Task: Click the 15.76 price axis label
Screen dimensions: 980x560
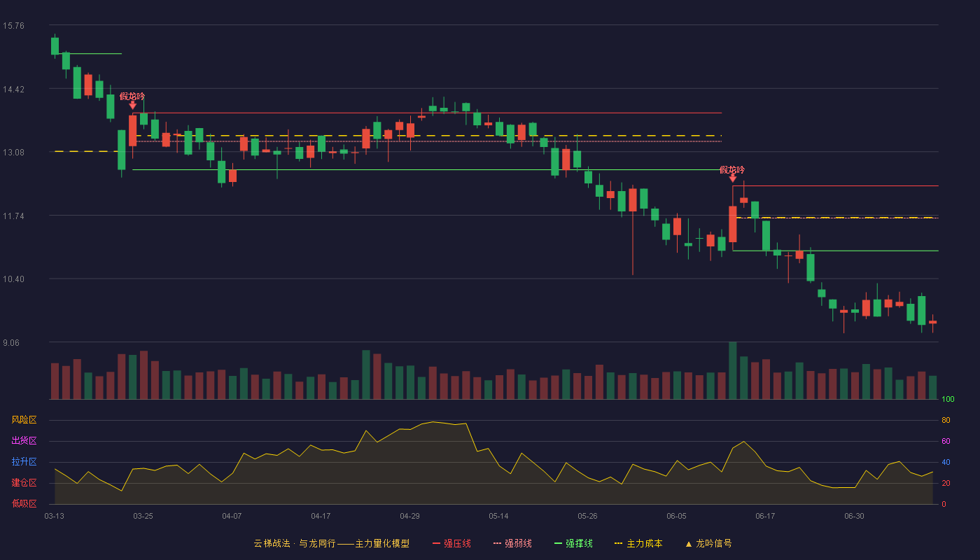Action: coord(13,26)
